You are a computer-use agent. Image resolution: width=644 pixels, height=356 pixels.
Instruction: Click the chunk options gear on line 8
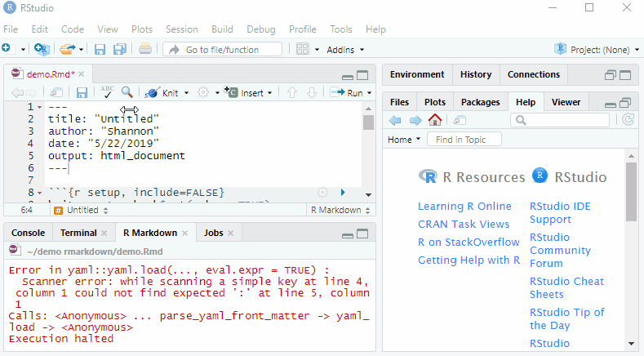point(323,192)
